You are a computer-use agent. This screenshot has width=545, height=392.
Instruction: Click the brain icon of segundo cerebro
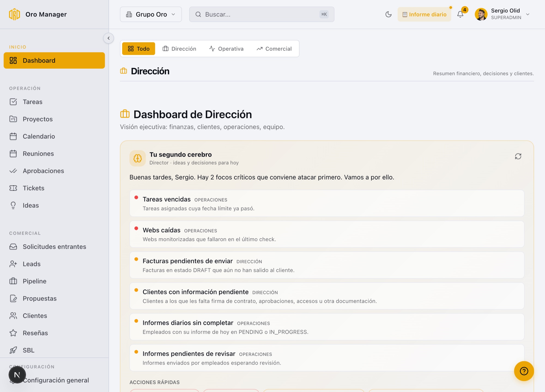[138, 158]
